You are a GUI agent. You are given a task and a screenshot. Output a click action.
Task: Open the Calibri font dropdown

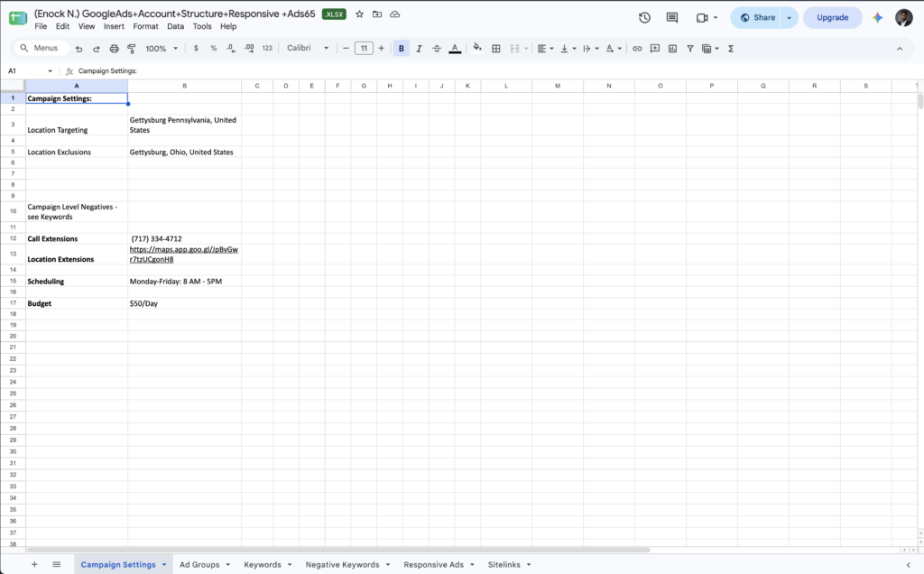tap(308, 49)
